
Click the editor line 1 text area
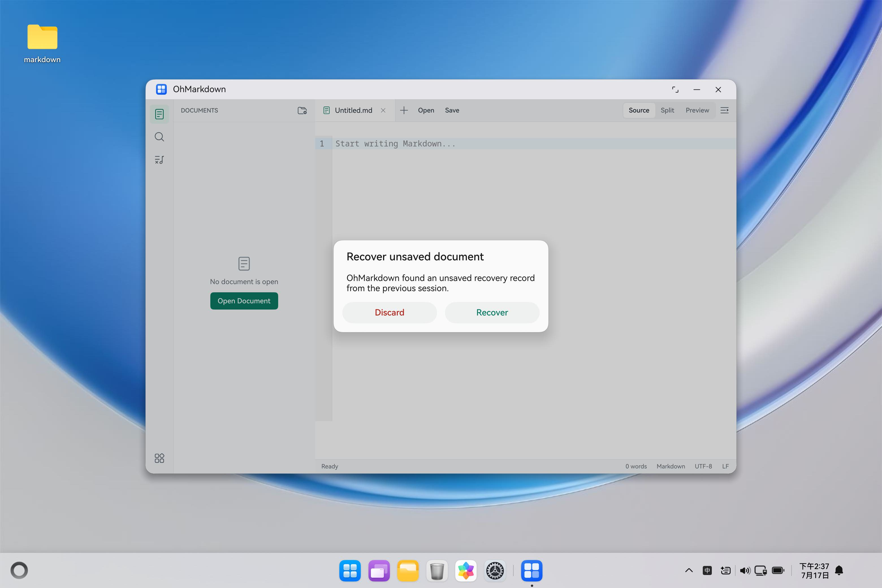pos(534,144)
